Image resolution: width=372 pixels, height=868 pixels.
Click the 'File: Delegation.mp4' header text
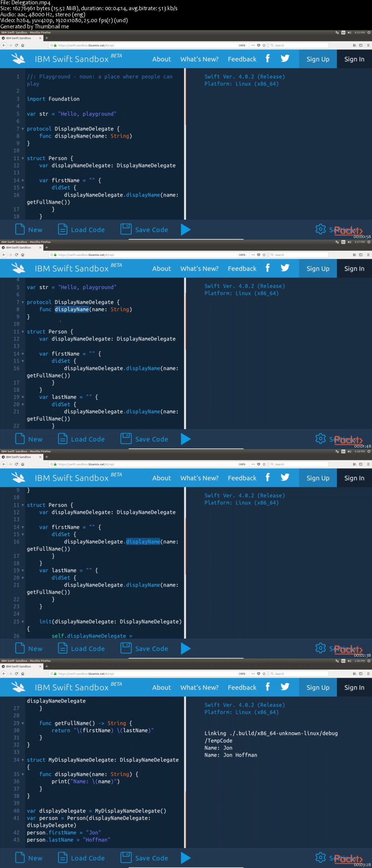[25, 3]
